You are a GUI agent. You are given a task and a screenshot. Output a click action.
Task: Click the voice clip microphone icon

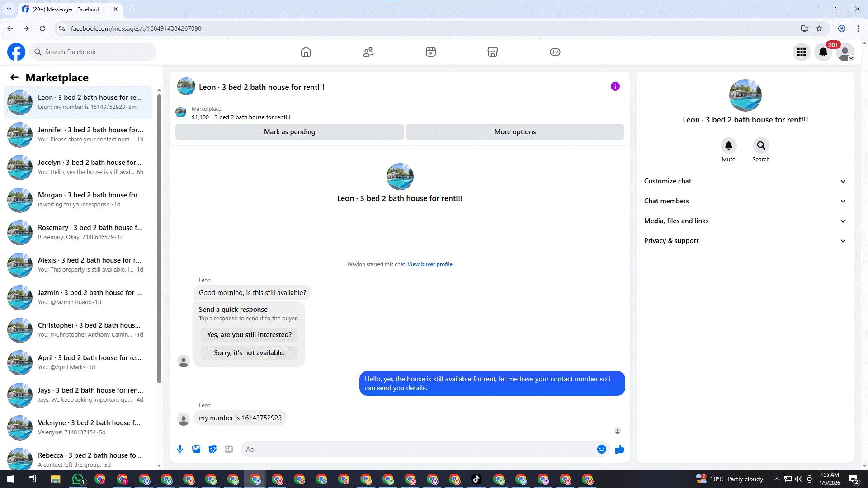[180, 449]
